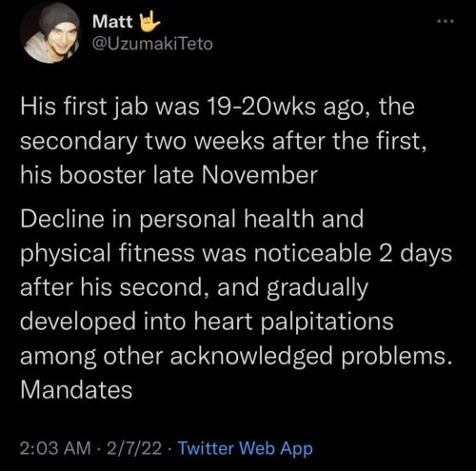Open the three-dot more options menu

pyautogui.click(x=446, y=21)
